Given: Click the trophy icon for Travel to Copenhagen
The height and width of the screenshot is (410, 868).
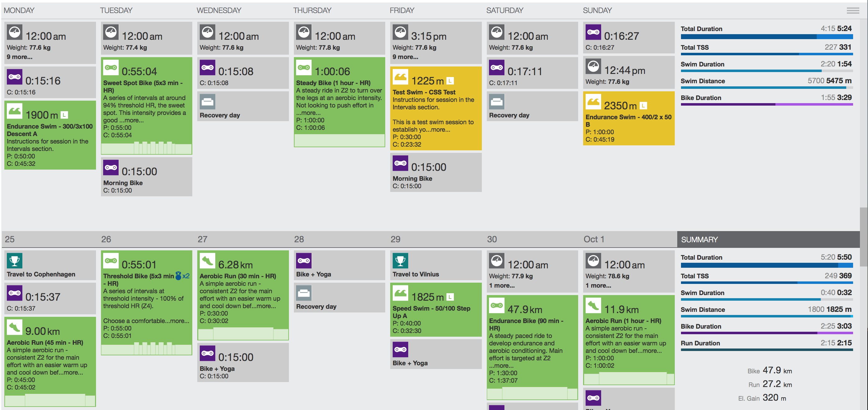Looking at the screenshot, I should [x=15, y=260].
